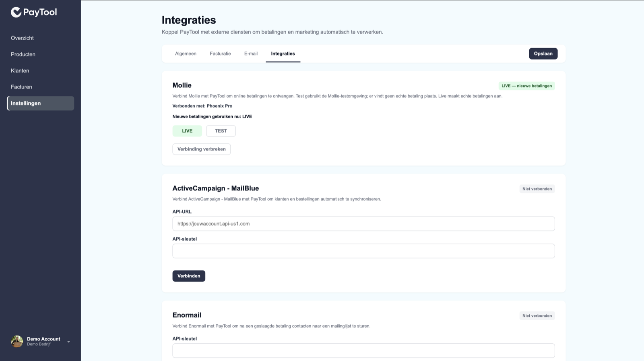The width and height of the screenshot is (644, 361).
Task: Click ActiveCampaign 'Niet verbonden' status badge
Action: click(537, 189)
